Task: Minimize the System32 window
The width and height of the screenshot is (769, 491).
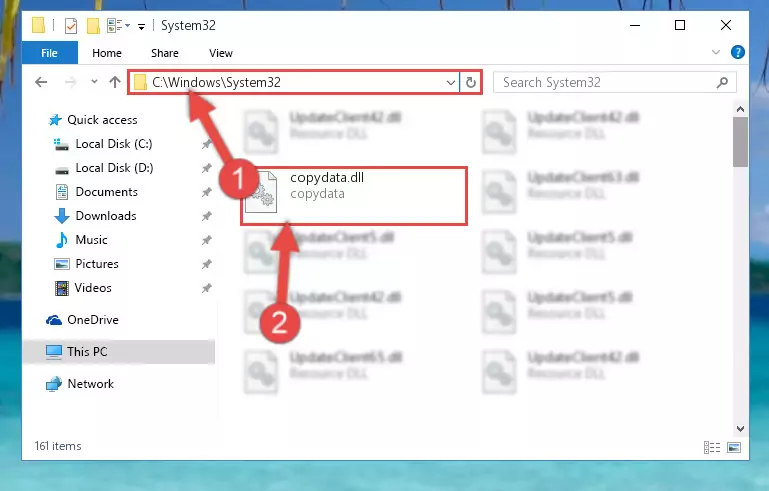Action: [635, 26]
